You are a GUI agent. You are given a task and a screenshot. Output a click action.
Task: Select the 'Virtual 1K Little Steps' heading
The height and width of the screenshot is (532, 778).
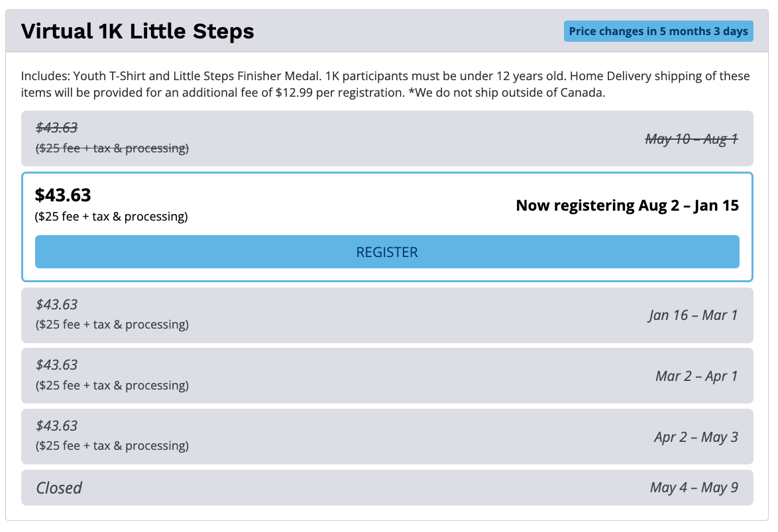coord(138,31)
